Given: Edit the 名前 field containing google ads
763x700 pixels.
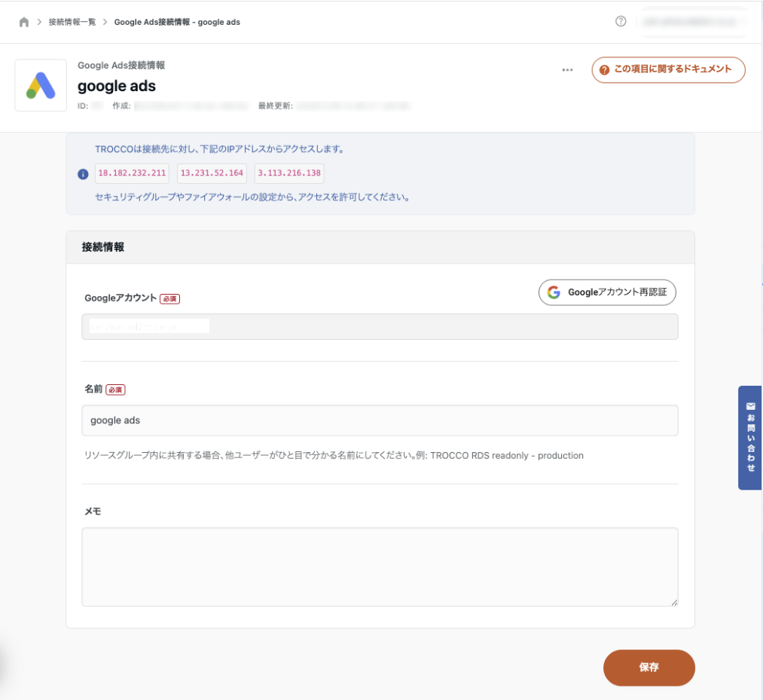Looking at the screenshot, I should tap(380, 420).
